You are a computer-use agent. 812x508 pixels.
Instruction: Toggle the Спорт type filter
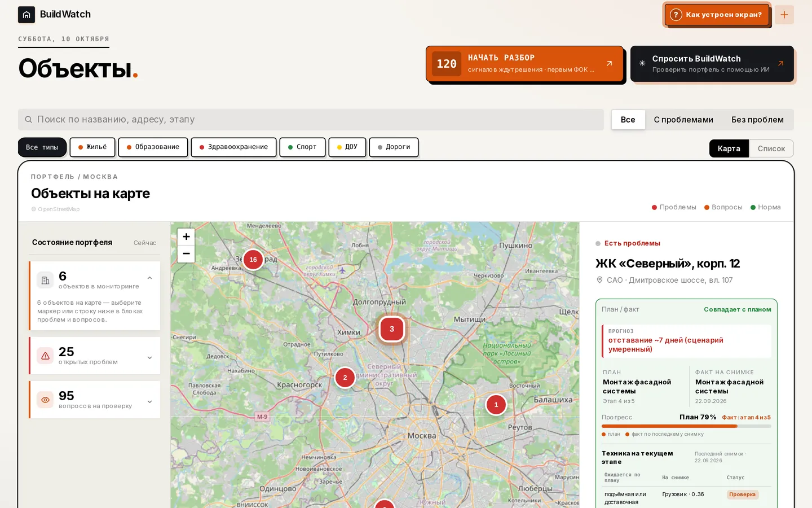[x=302, y=147]
